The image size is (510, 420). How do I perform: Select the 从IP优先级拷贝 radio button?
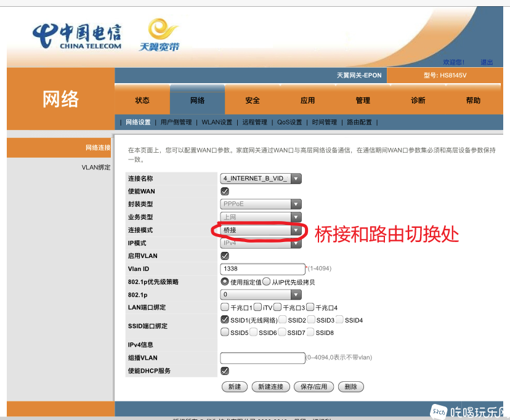click(x=266, y=281)
